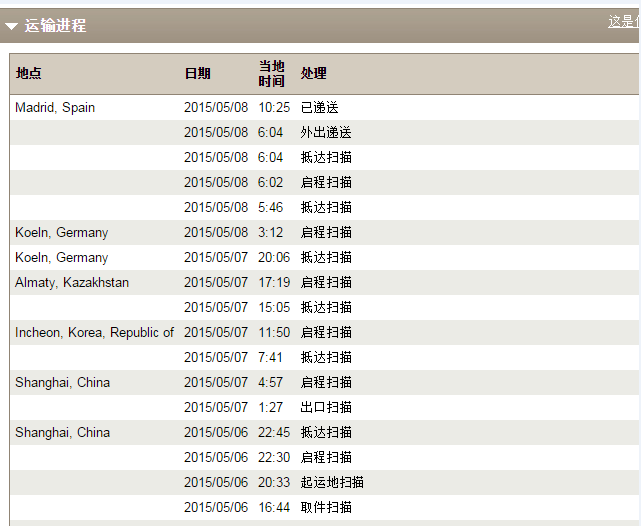Click the 16:44 time cell
Screen dimensions: 641x526
(274, 508)
